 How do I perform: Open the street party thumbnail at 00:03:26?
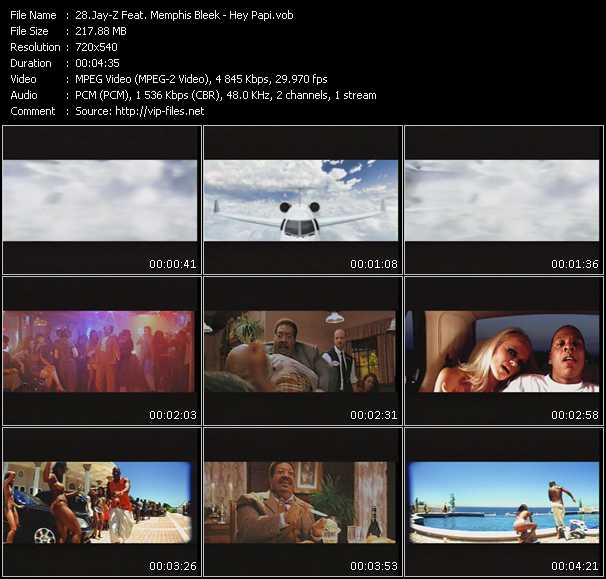point(102,502)
